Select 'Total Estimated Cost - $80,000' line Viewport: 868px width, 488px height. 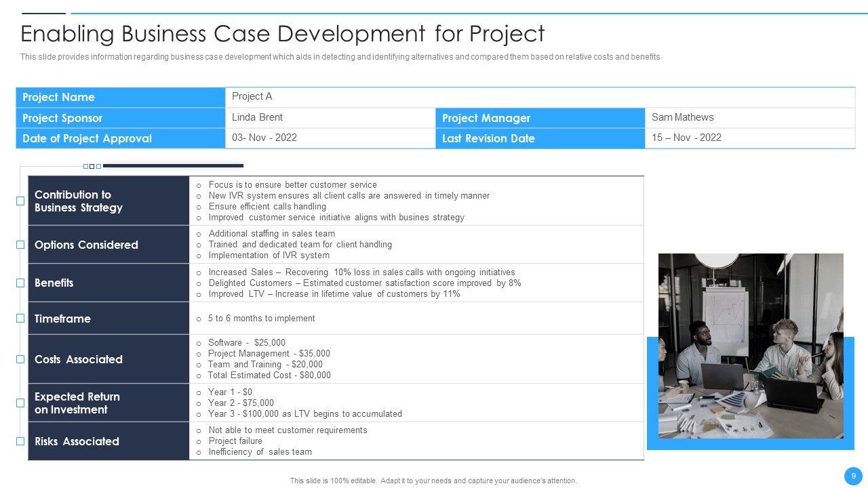coord(269,375)
